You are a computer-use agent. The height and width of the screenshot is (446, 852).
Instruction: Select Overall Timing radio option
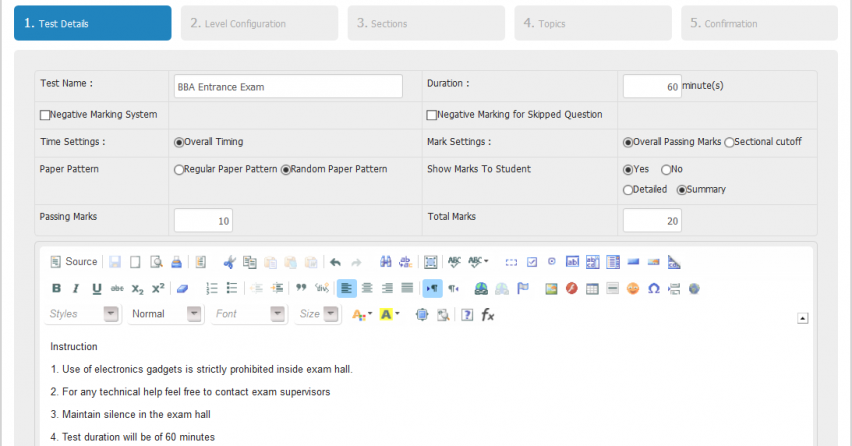pyautogui.click(x=179, y=142)
